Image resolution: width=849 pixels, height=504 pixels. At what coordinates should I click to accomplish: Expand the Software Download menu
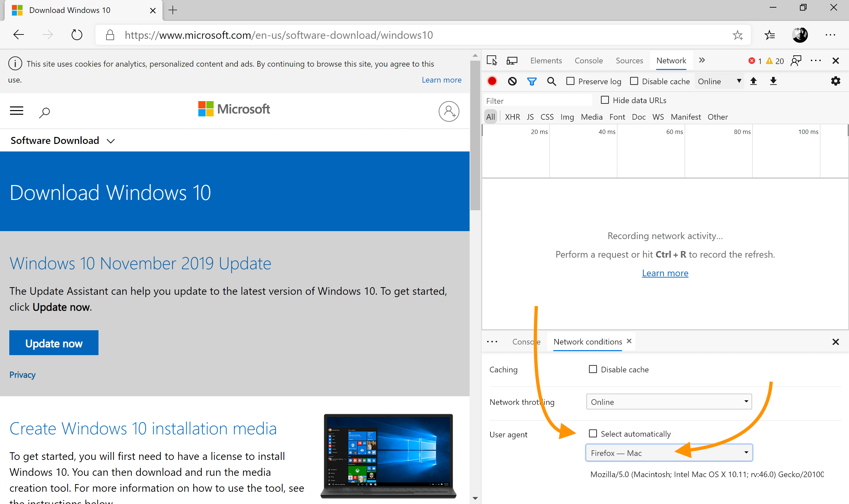coord(63,140)
